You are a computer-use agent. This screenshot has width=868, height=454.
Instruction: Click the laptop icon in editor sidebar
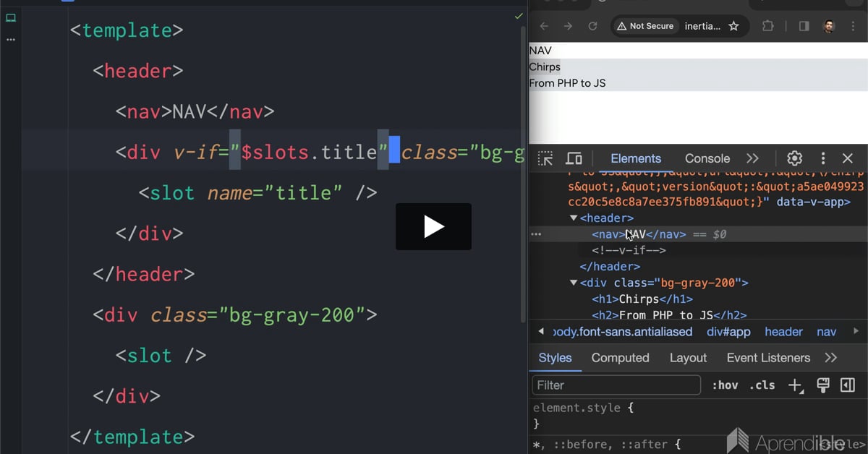coord(11,18)
